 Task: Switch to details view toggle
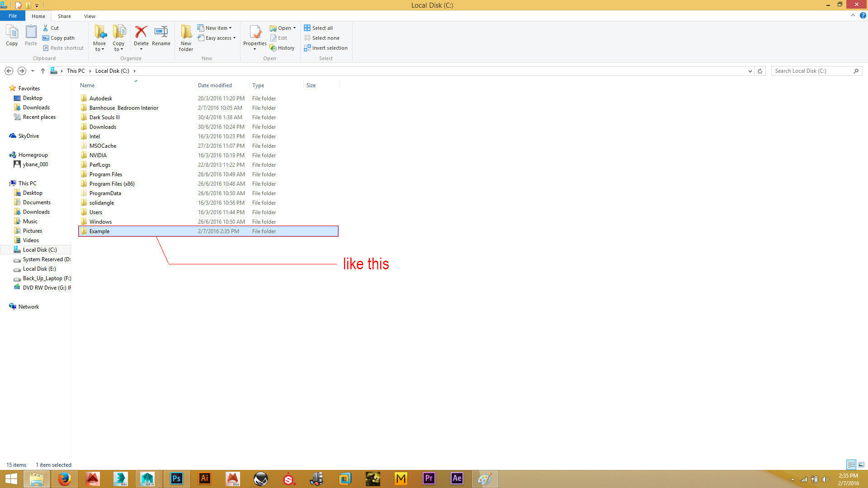click(851, 465)
